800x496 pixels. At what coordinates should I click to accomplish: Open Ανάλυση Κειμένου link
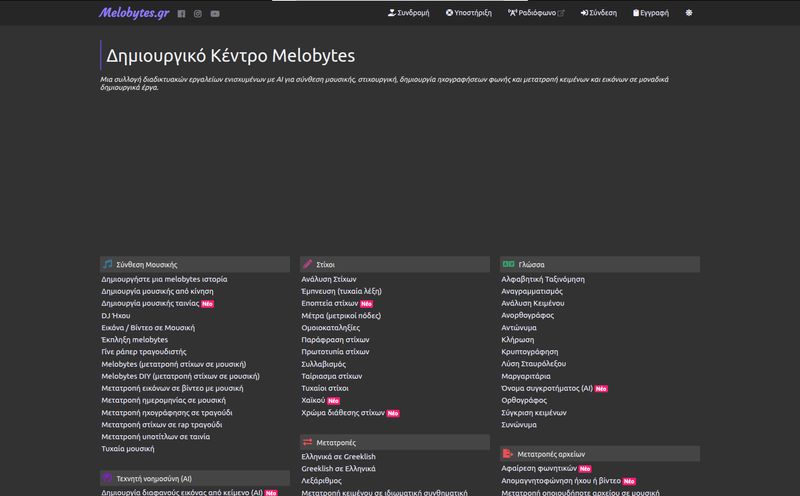(x=533, y=303)
